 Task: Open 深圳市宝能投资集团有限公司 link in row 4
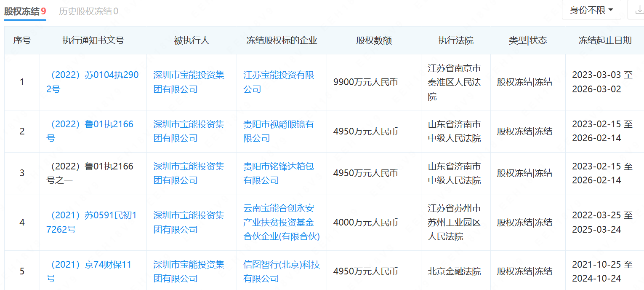coord(189,223)
